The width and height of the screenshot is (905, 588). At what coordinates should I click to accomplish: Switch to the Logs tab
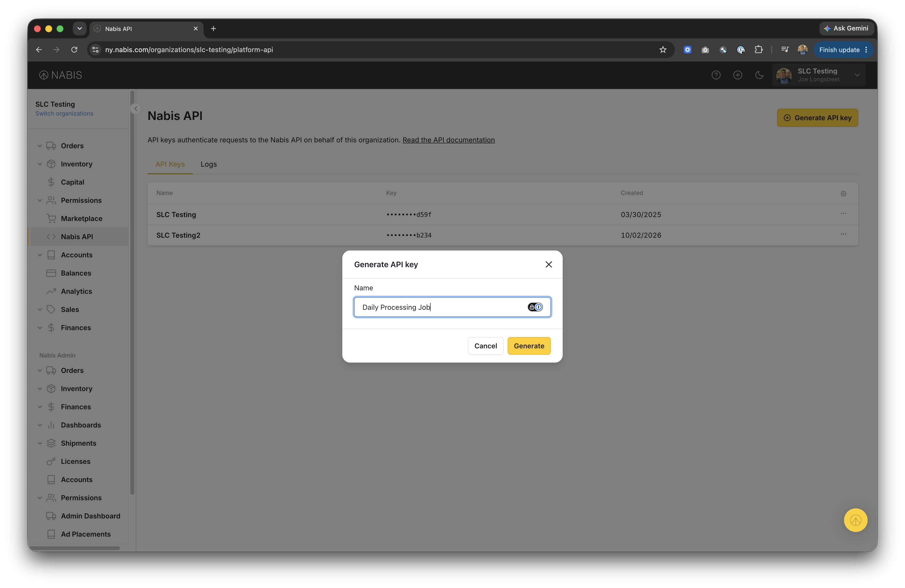(208, 164)
